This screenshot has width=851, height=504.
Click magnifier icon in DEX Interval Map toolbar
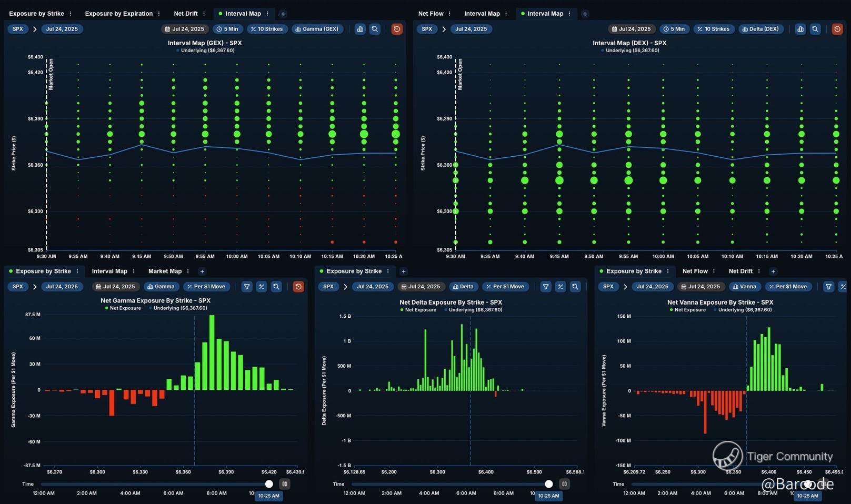pos(815,29)
